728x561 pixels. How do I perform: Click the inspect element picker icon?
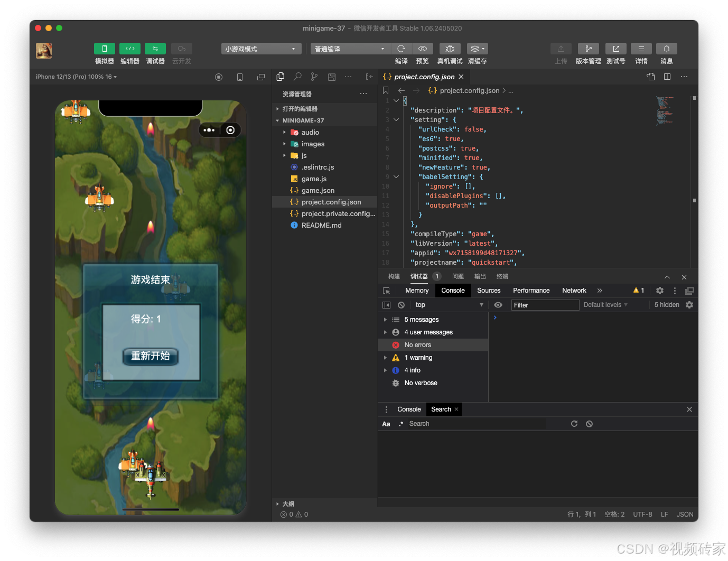(x=387, y=291)
